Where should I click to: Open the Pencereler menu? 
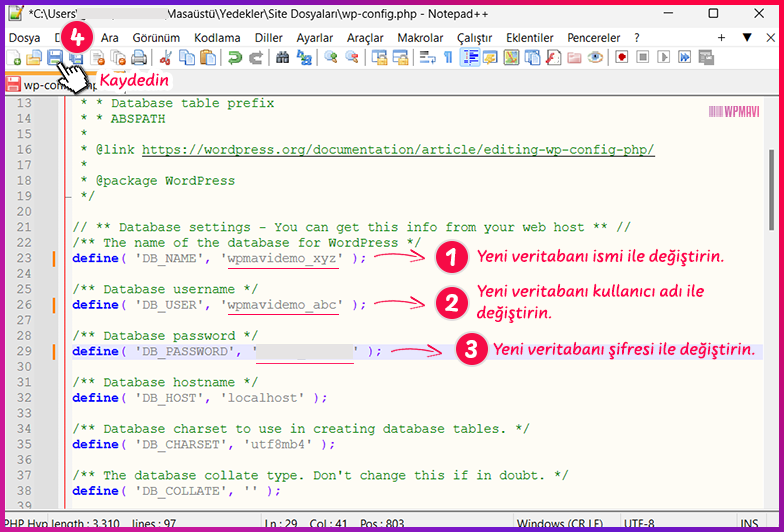click(594, 38)
